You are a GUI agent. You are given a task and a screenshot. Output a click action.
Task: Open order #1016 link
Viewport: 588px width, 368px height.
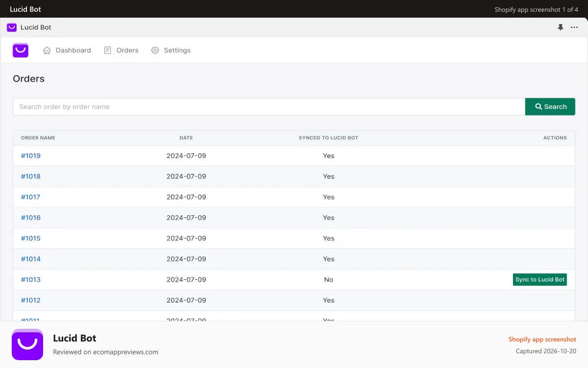(31, 217)
